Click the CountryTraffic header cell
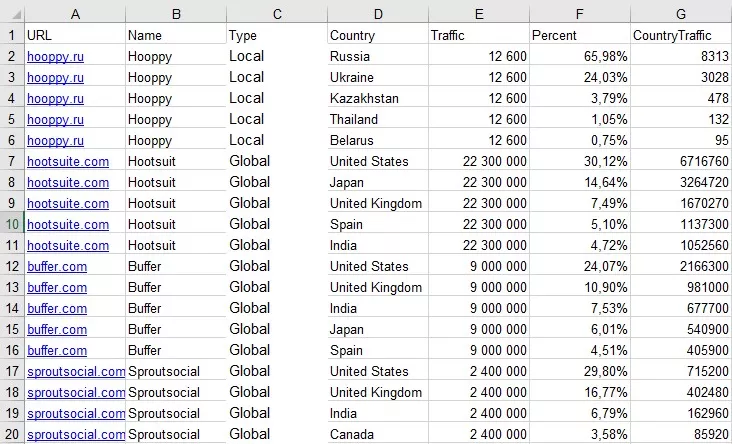 click(x=681, y=35)
